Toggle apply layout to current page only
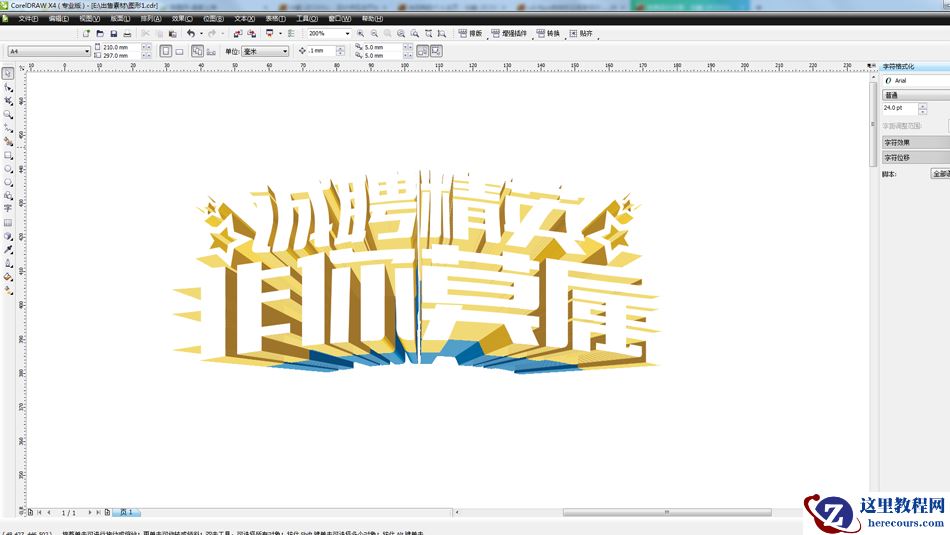Viewport: 950px width, 535px height. (x=211, y=51)
